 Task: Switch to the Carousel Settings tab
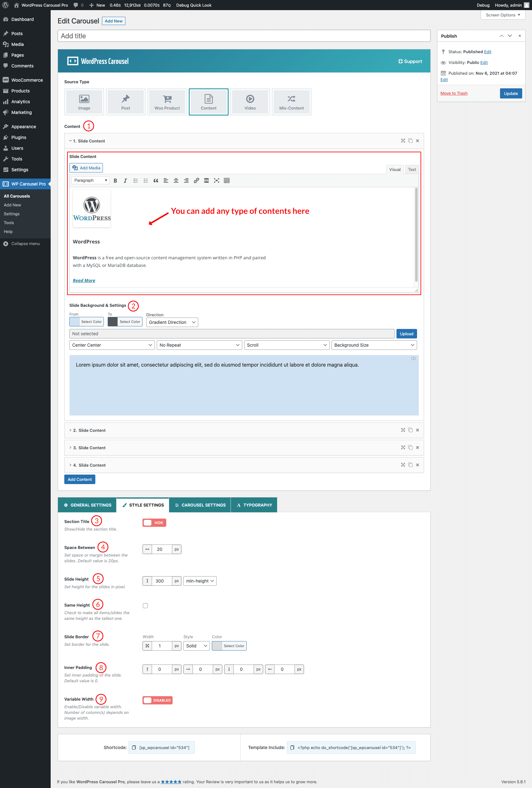(200, 505)
